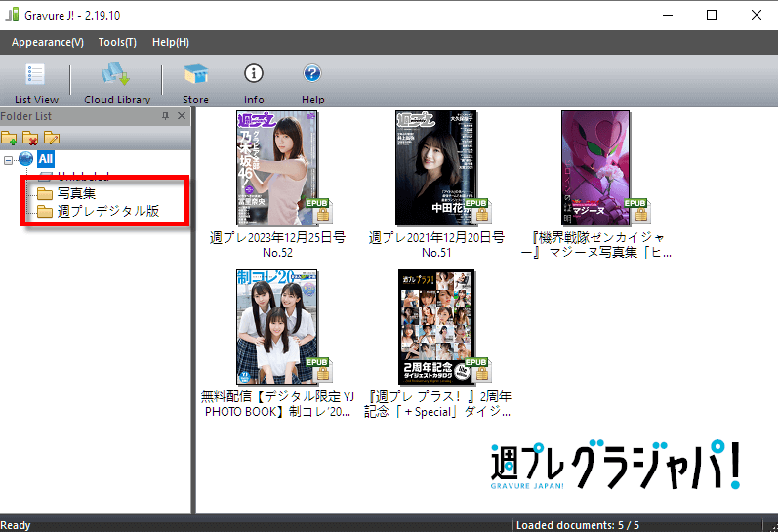Open the 制コレ'20 photo book cover
Image resolution: width=778 pixels, height=532 pixels.
[x=277, y=327]
